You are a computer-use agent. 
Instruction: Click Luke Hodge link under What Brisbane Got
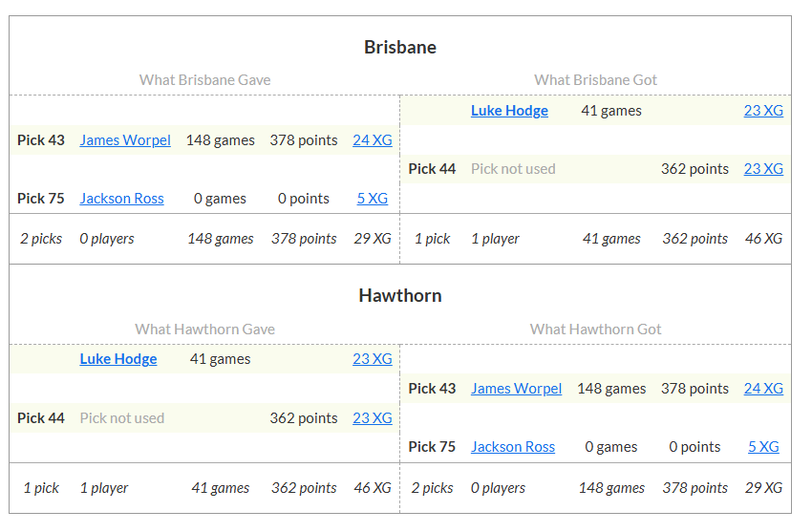coord(509,111)
